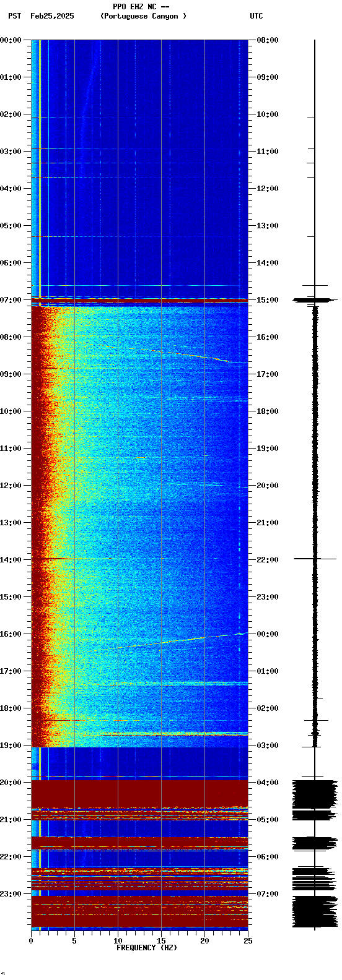Screen dimensions: 342x980
Task: Click the UTC axis label '11:00'
Action: [x=268, y=152]
